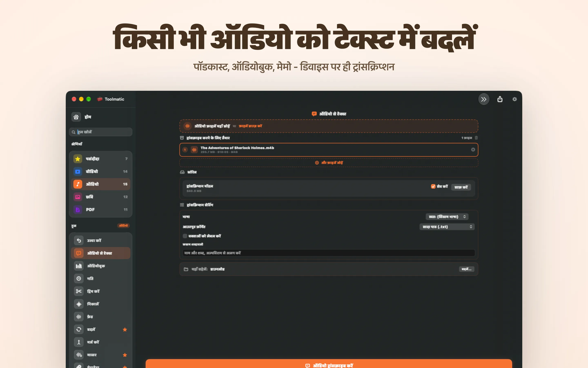Viewport: 588px width, 368px height.
Task: Toggle the Save (सेव करें) checkbox
Action: click(x=433, y=186)
